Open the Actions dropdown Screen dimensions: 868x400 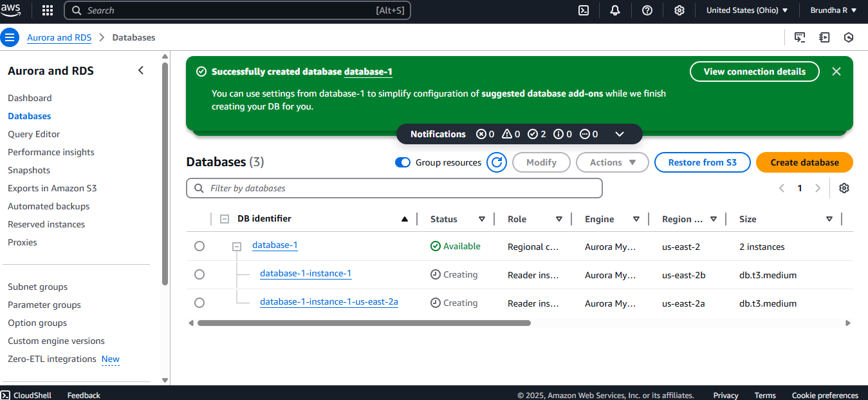coord(613,162)
